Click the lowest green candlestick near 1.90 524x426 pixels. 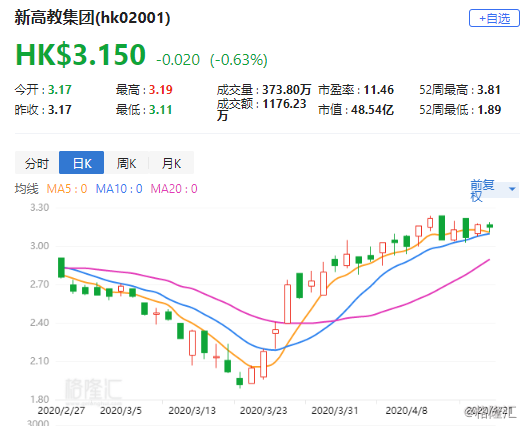pyautogui.click(x=240, y=381)
